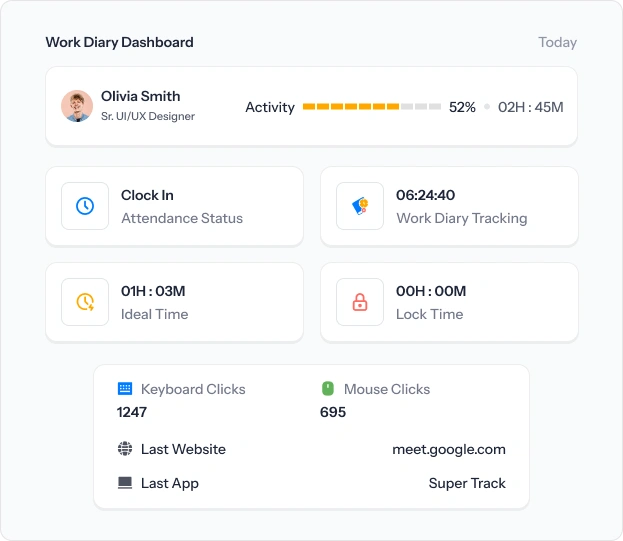Viewport: 623px width, 541px height.
Task: Open the meet.google.com website link
Action: point(449,449)
